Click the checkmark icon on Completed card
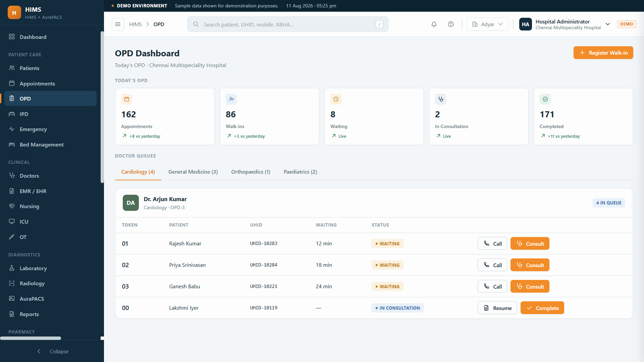This screenshot has height=362, width=644. pos(545,99)
